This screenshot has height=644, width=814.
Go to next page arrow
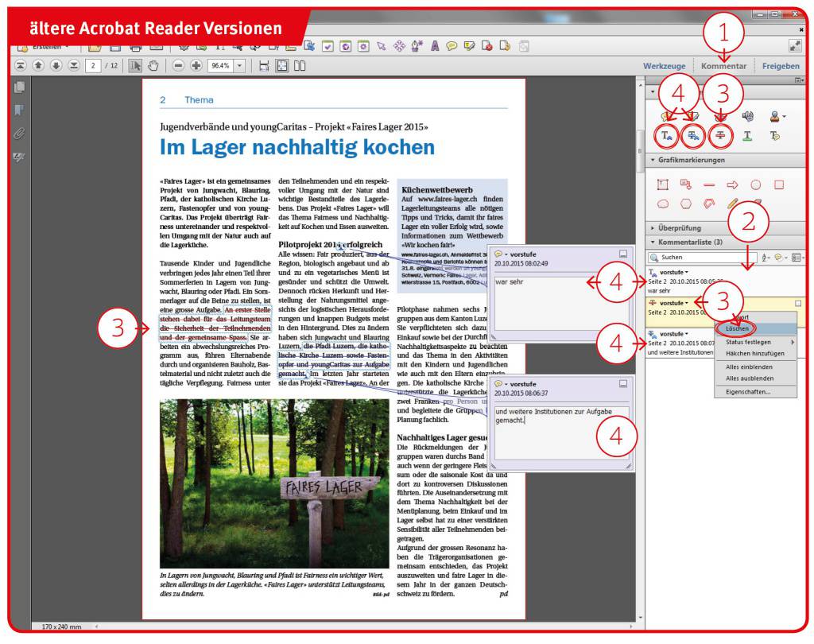(56, 65)
